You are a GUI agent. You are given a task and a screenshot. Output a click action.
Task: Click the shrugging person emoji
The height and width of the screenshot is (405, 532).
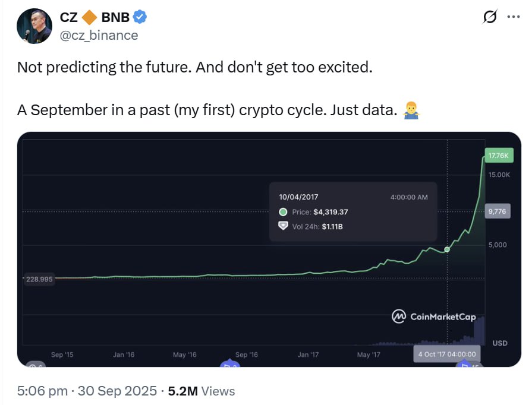click(x=410, y=109)
